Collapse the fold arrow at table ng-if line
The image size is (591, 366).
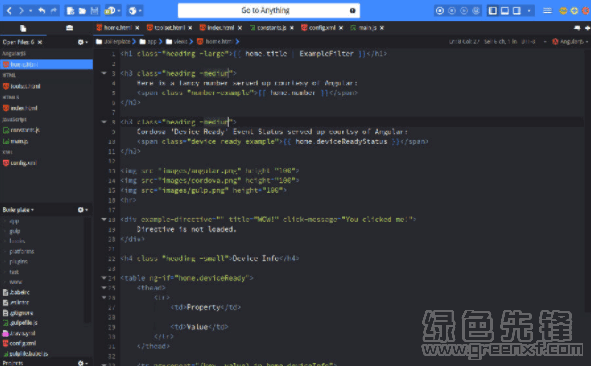(x=104, y=278)
